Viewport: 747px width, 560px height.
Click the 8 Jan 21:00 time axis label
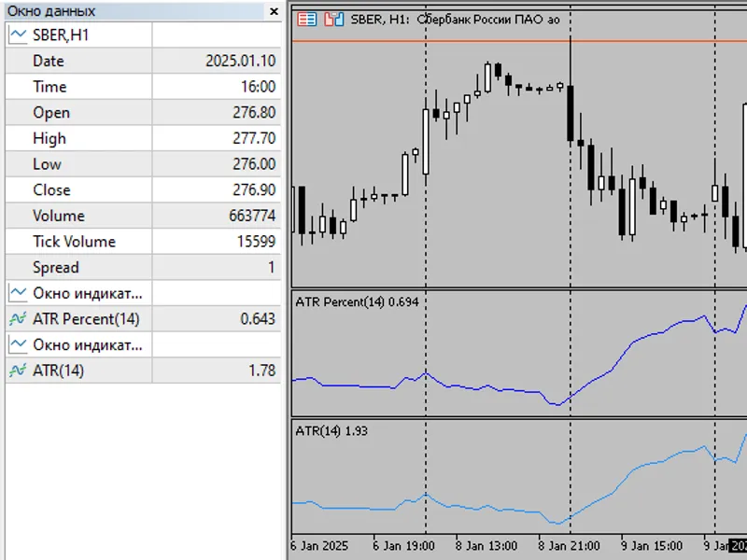click(x=569, y=546)
